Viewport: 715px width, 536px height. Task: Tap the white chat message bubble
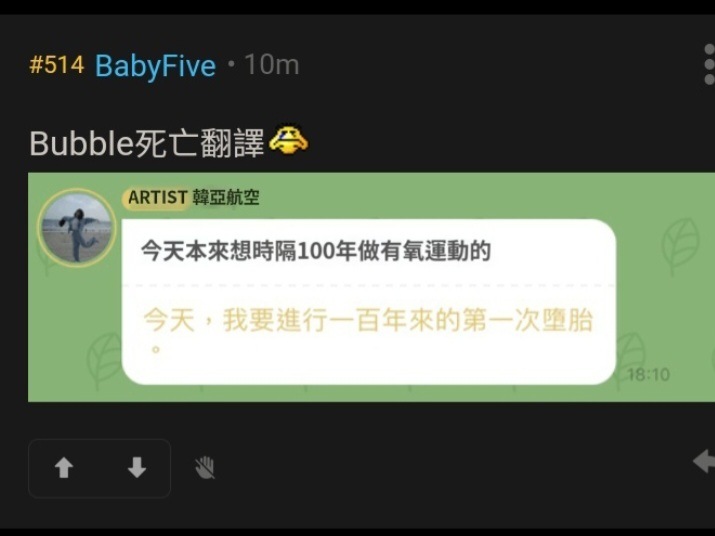[x=369, y=302]
